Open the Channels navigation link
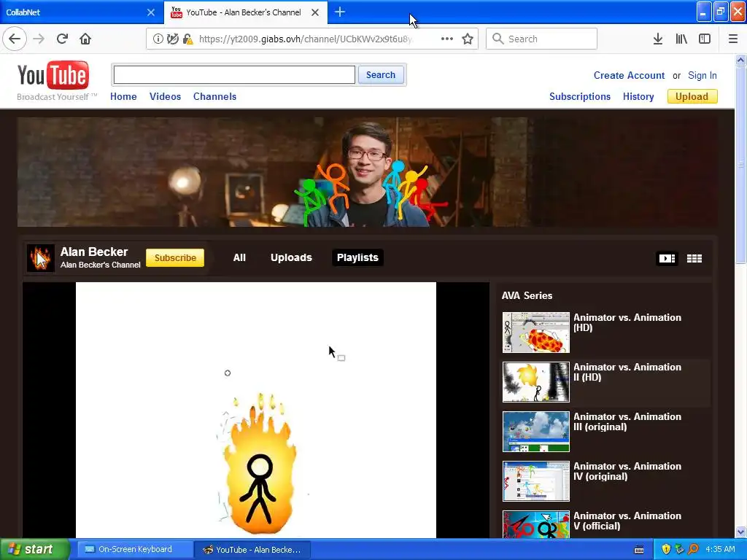Viewport: 747px width, 560px height. (214, 96)
